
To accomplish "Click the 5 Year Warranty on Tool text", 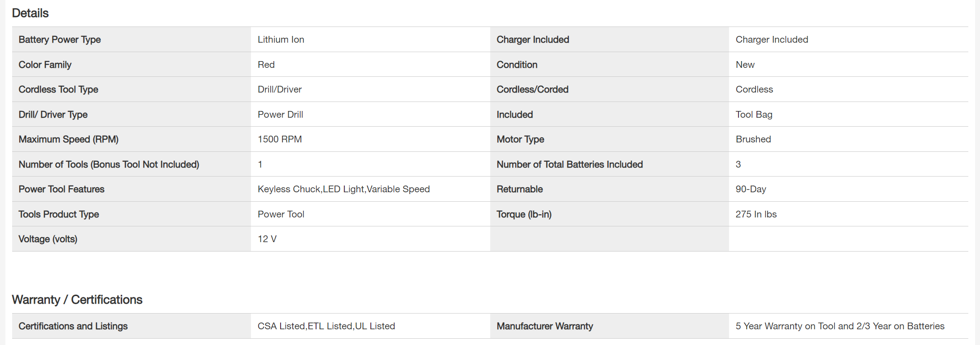I will click(x=840, y=326).
